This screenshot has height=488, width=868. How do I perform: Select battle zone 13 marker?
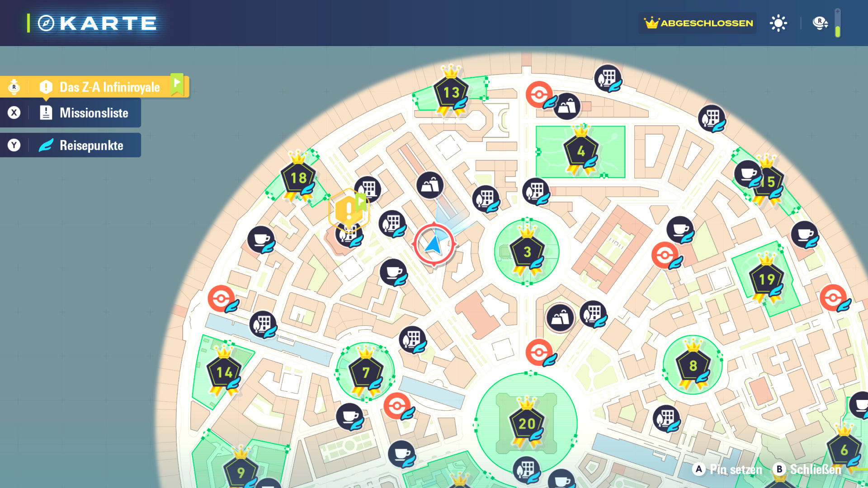451,93
